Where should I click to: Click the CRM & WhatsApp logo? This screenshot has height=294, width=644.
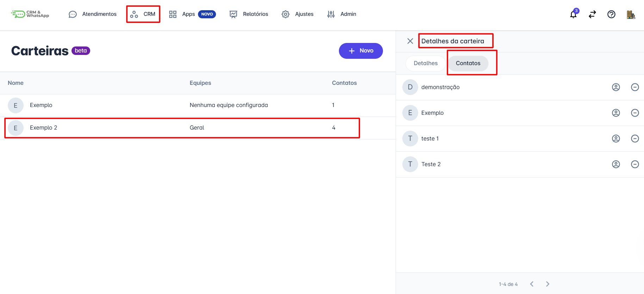30,14
